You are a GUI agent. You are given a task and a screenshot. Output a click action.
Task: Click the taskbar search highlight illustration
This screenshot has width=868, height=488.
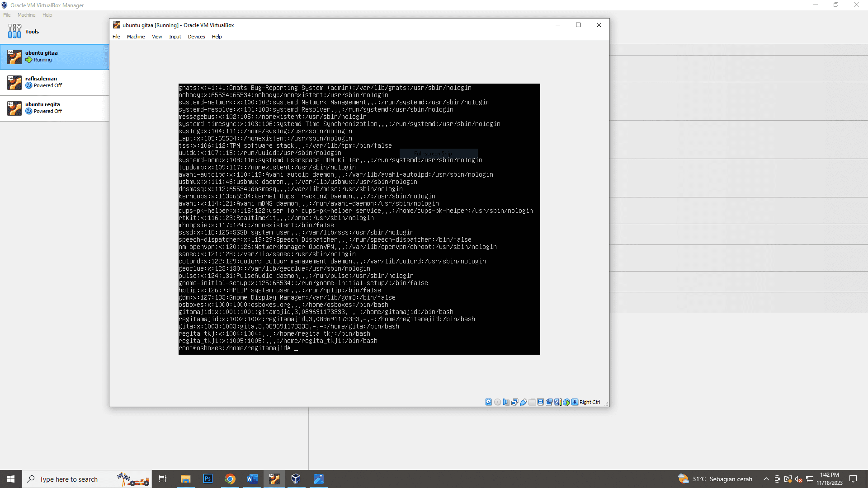click(x=133, y=479)
